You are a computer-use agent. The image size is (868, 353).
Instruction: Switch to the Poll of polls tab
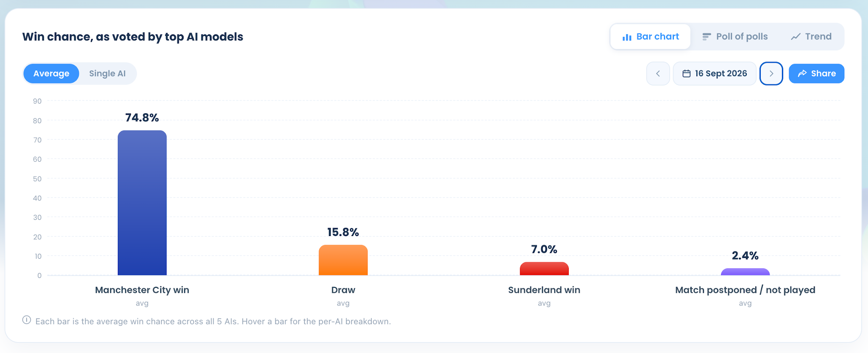tap(735, 37)
